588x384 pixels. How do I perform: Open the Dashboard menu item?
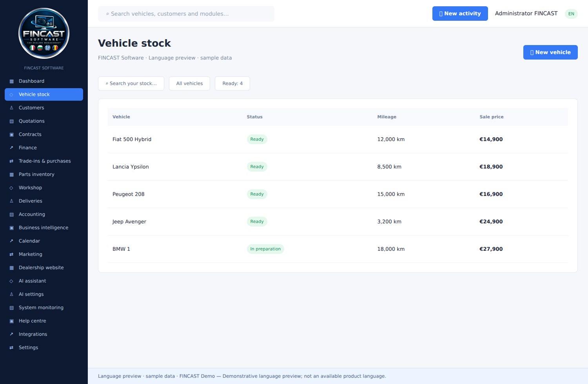click(44, 81)
